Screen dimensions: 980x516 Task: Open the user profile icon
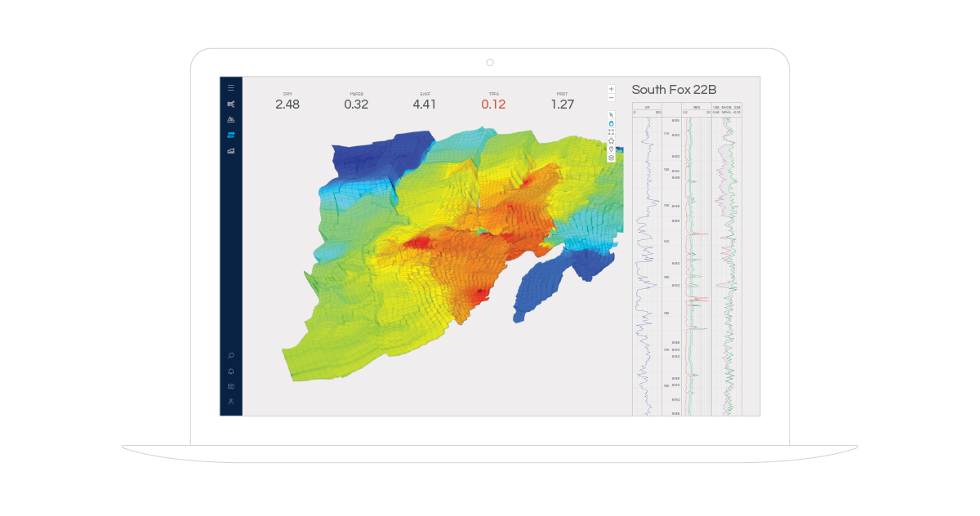pyautogui.click(x=231, y=402)
